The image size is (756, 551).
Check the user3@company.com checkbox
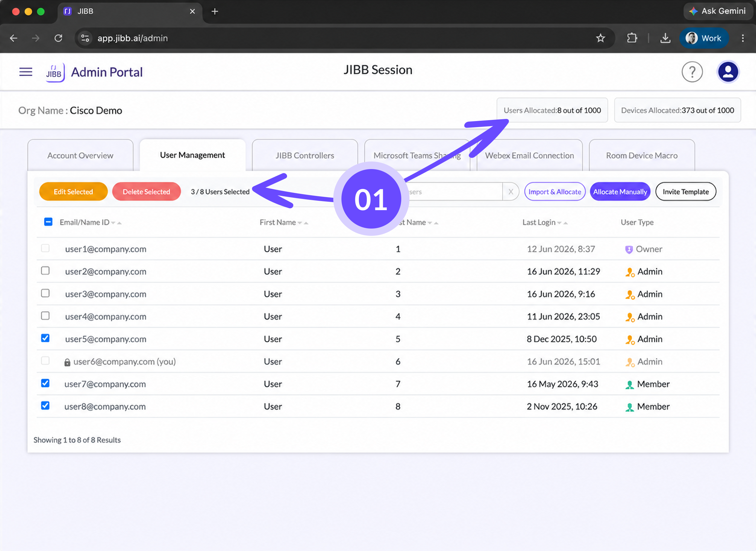click(45, 293)
